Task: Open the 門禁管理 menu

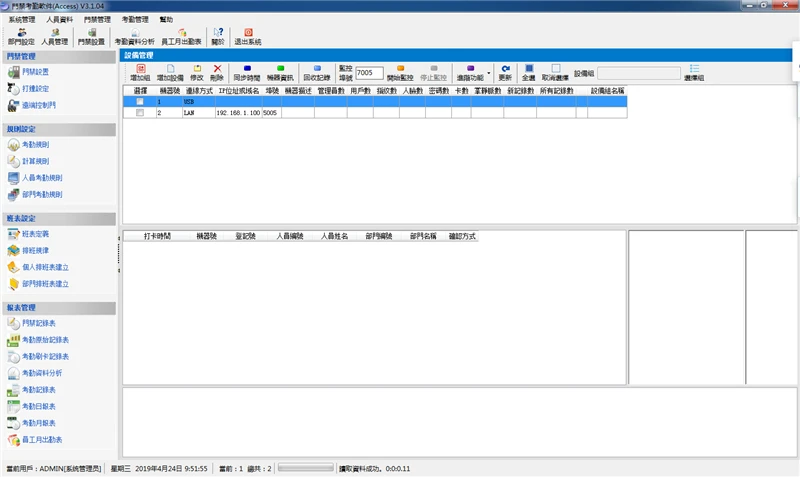Action: coord(97,19)
